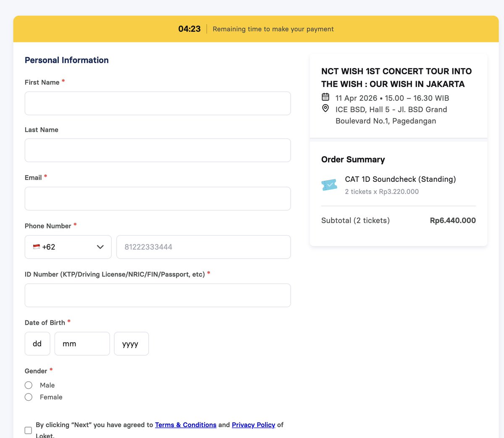The width and height of the screenshot is (504, 438).
Task: Click the location pin icon for ICE BSD
Action: [325, 108]
